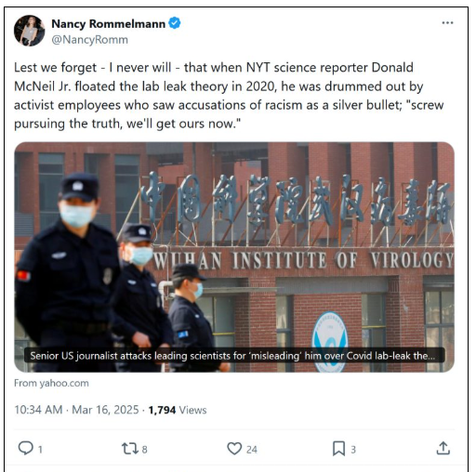Repost the tweet using retweet icon

click(x=130, y=449)
